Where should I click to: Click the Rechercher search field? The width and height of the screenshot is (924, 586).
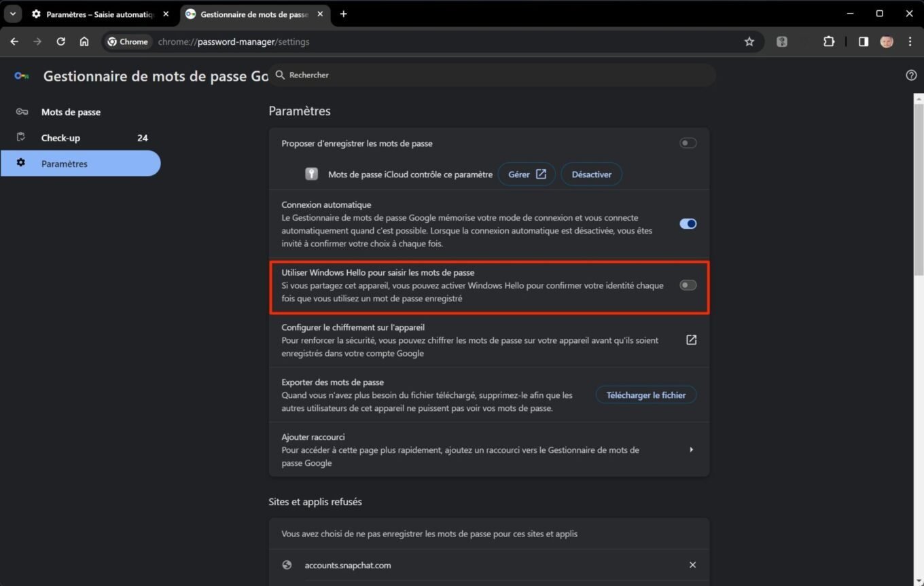(x=493, y=75)
